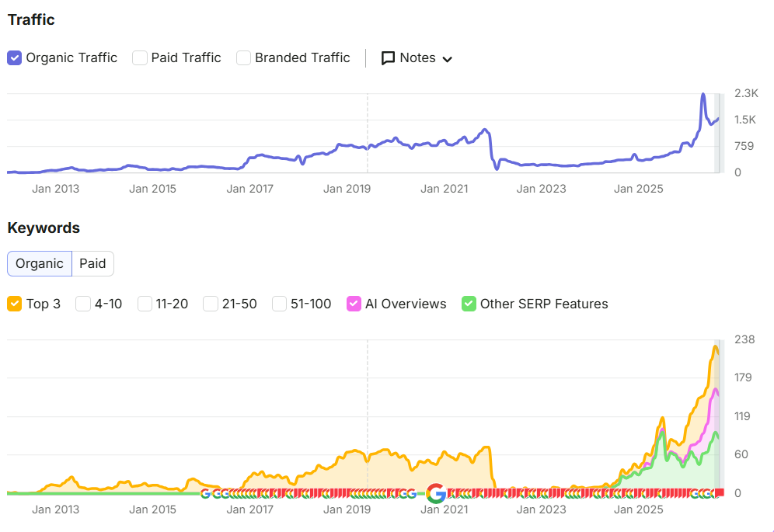774x532 pixels.
Task: Click the 2.3K axis value
Action: tap(746, 93)
